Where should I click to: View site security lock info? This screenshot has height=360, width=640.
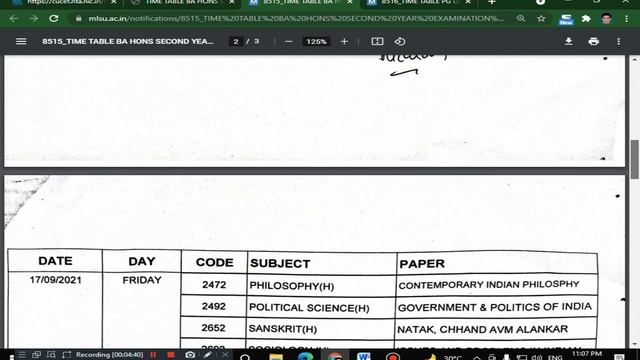tap(79, 18)
